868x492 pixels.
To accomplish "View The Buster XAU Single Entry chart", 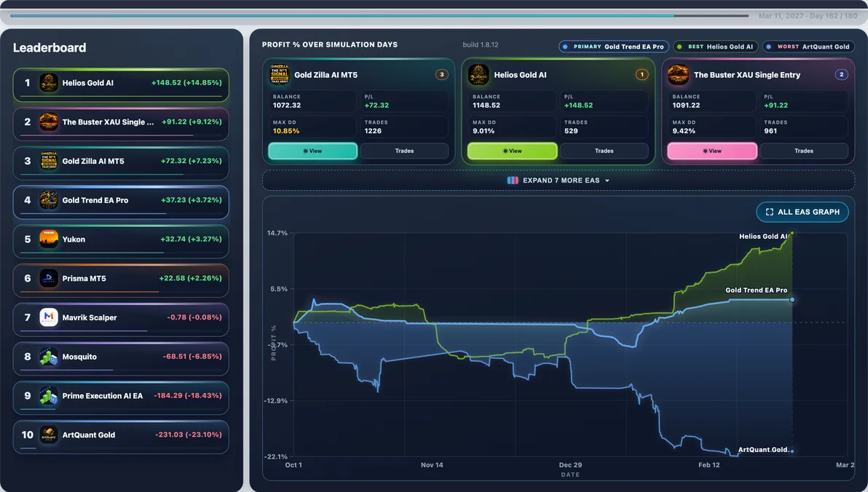I will [712, 151].
